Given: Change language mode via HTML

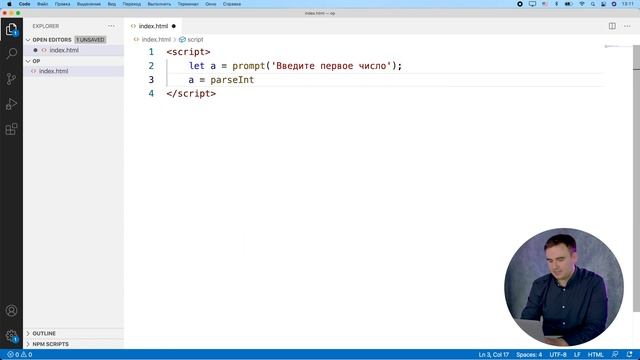Looking at the screenshot, I should click(596, 354).
